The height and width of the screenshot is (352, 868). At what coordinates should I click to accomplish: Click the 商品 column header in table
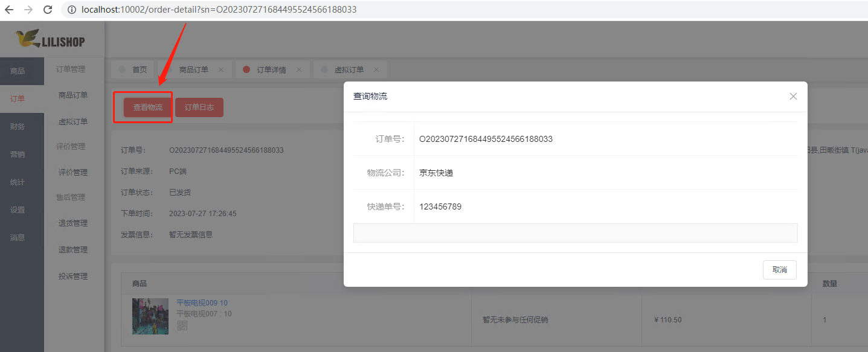(x=140, y=284)
